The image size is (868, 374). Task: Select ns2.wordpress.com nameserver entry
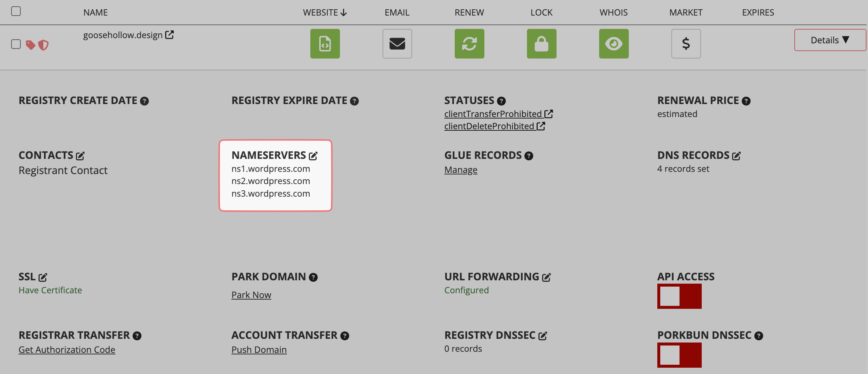[271, 181]
